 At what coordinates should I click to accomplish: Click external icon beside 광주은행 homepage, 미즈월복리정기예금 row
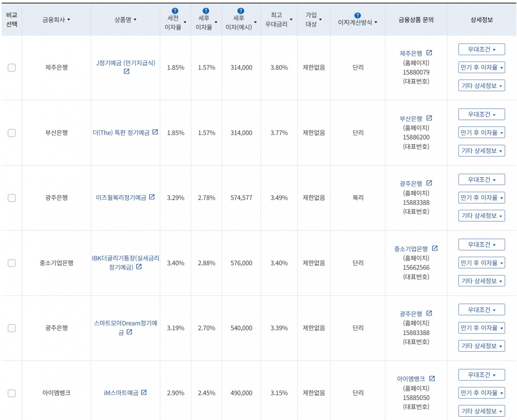tap(429, 183)
